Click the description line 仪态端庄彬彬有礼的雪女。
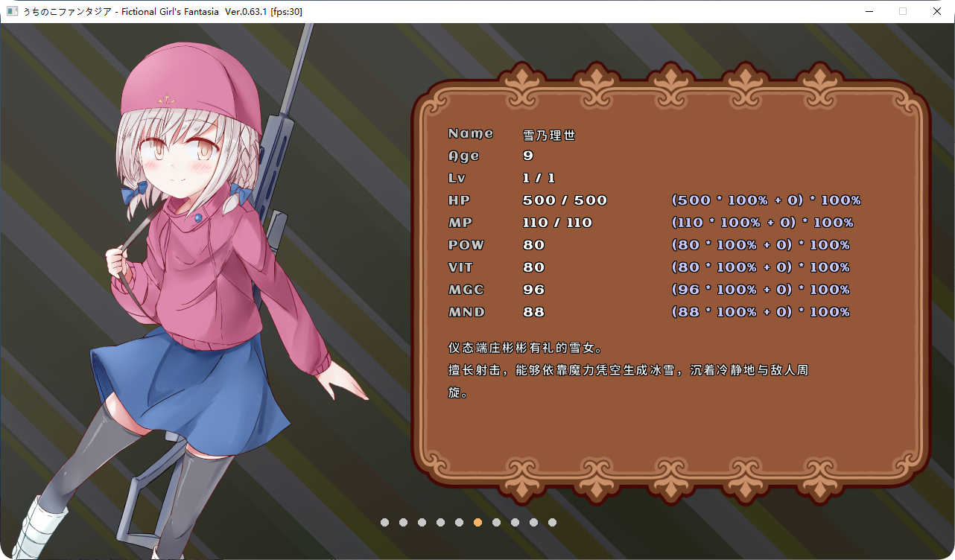Screen dimensions: 955x560 click(524, 348)
